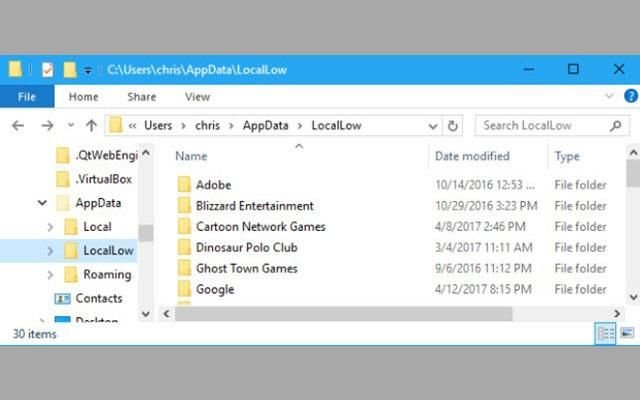Click file list horizontal scroll left arrow
Viewport: 640px width, 400px height.
tap(166, 314)
